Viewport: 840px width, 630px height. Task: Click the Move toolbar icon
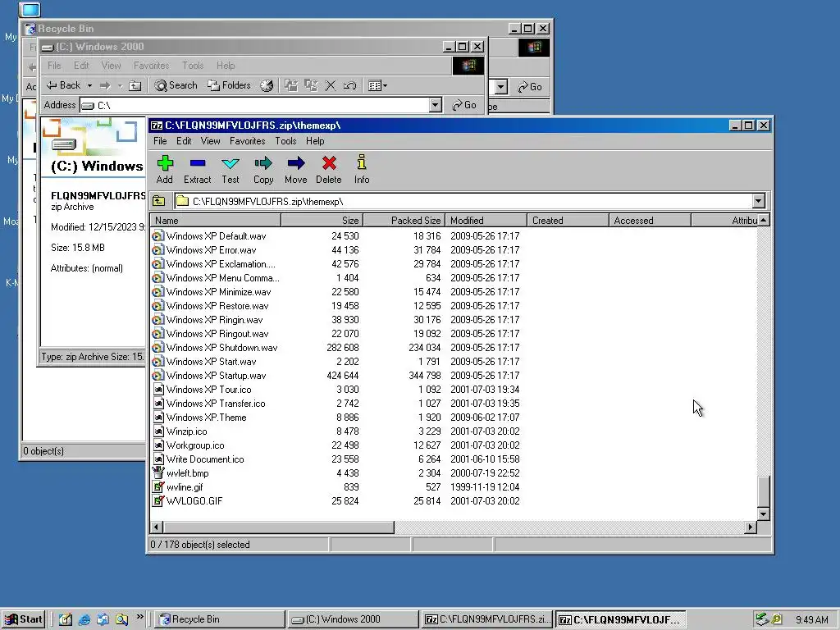coord(295,169)
